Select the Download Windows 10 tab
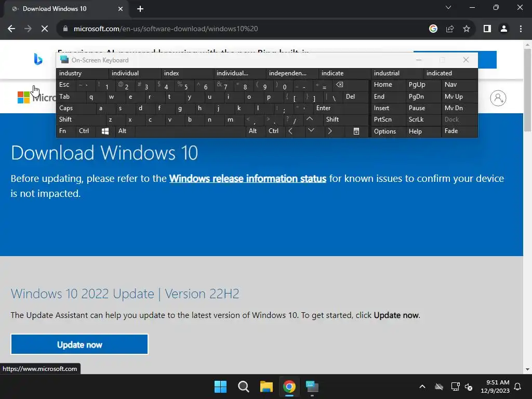 (66, 9)
